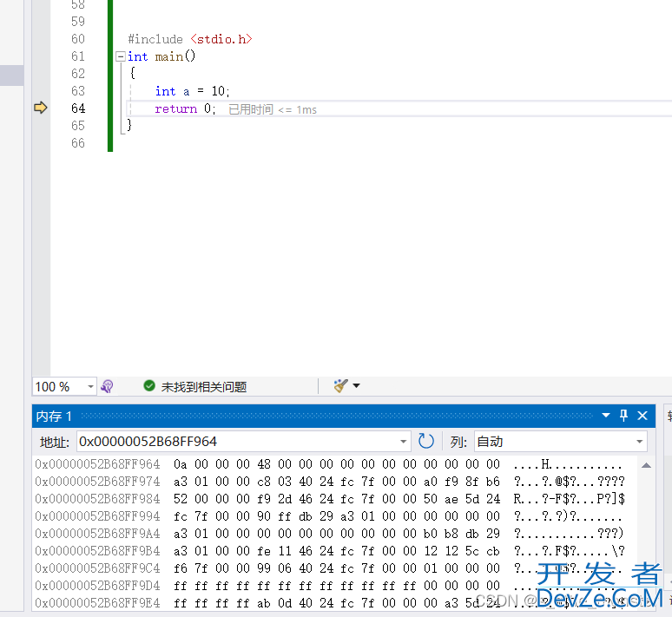Open the 100 % zoom level dropdown
This screenshot has height=617, width=672.
[90, 386]
